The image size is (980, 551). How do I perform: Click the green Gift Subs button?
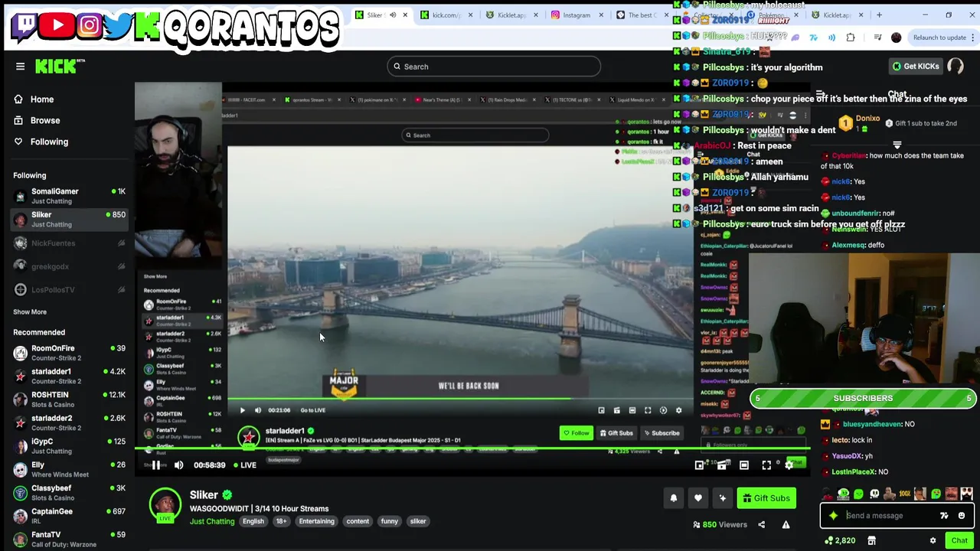[766, 498]
